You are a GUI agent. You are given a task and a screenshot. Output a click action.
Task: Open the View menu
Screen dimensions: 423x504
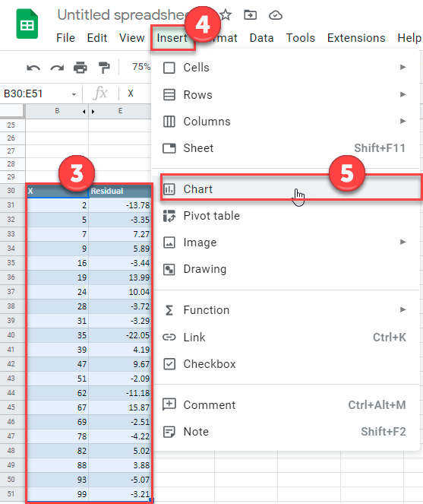click(x=131, y=38)
